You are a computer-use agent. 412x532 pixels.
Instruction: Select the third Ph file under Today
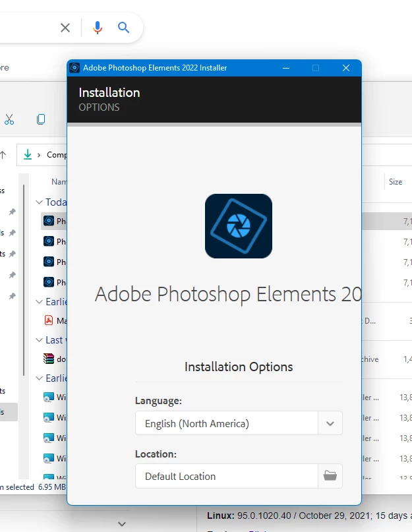tap(54, 262)
